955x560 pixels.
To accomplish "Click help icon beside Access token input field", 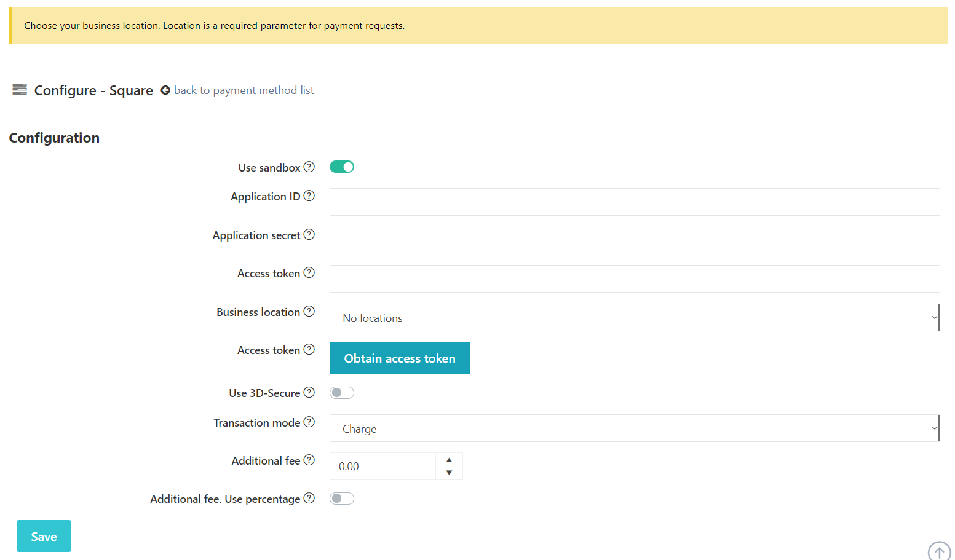I will 309,272.
